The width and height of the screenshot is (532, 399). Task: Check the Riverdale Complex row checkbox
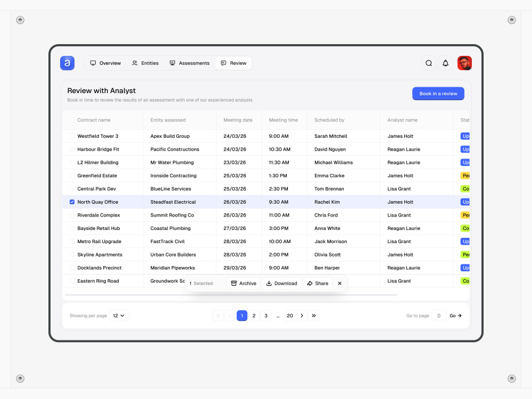72,215
